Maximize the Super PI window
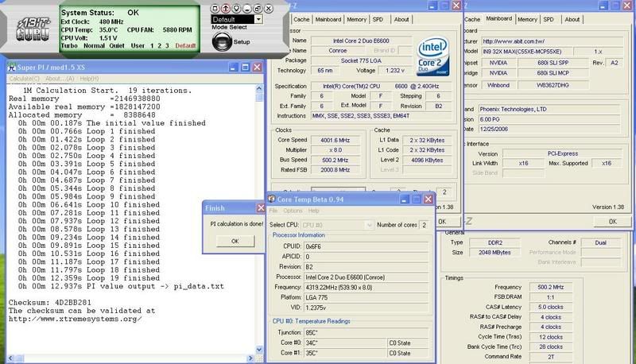This screenshot has width=636, height=364. (246, 68)
